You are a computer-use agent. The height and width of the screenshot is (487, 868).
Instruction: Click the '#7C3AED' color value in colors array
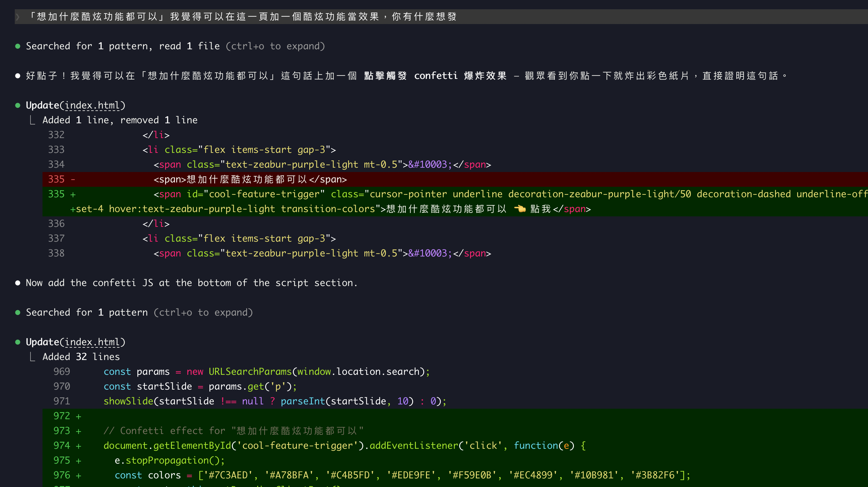228,475
